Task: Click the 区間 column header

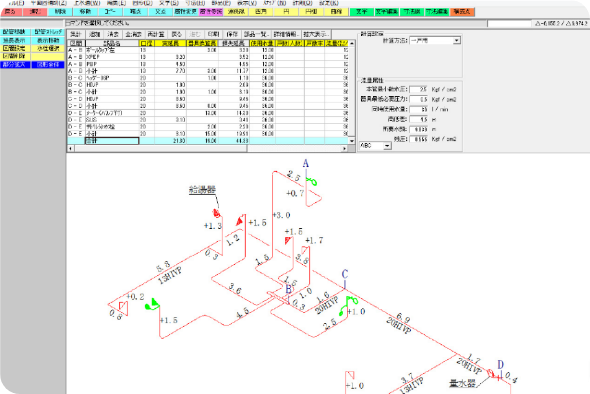Action: click(x=76, y=43)
